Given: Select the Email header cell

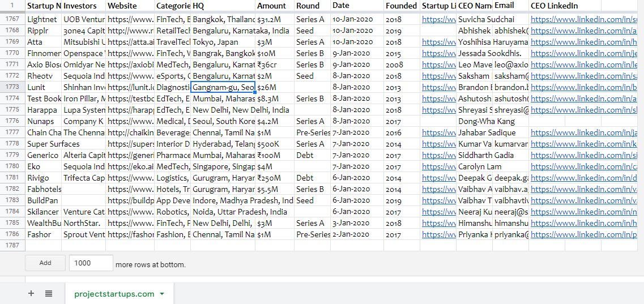Looking at the screenshot, I should click(x=510, y=6).
